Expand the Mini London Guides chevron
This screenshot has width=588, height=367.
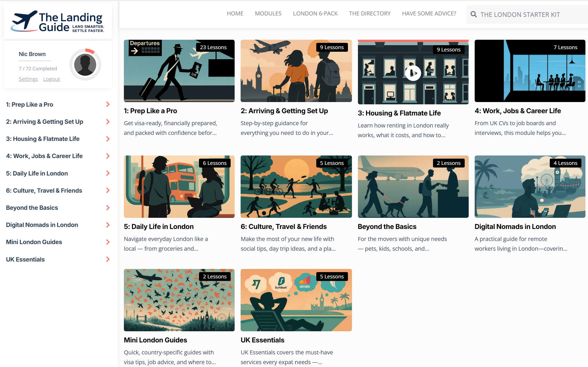point(108,242)
